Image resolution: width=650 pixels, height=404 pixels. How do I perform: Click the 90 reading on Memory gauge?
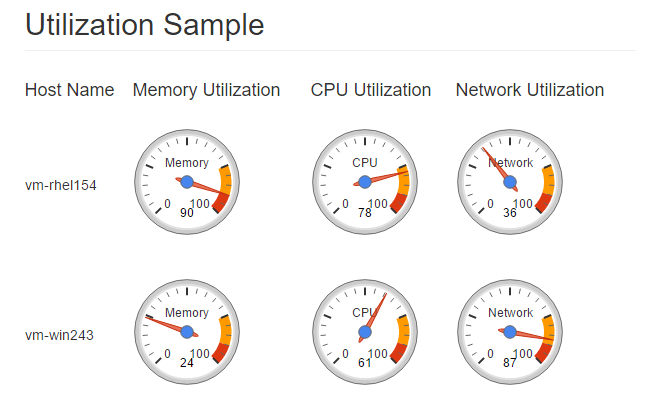tap(186, 213)
